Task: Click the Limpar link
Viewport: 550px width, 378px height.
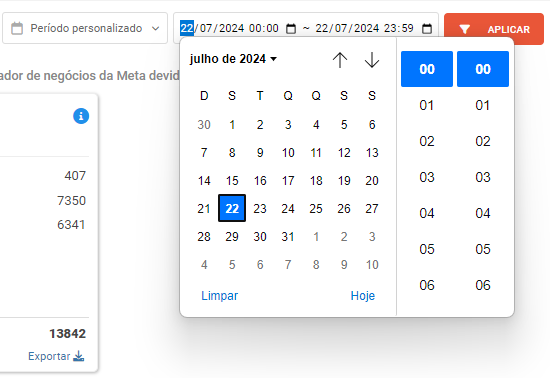Action: pyautogui.click(x=220, y=296)
